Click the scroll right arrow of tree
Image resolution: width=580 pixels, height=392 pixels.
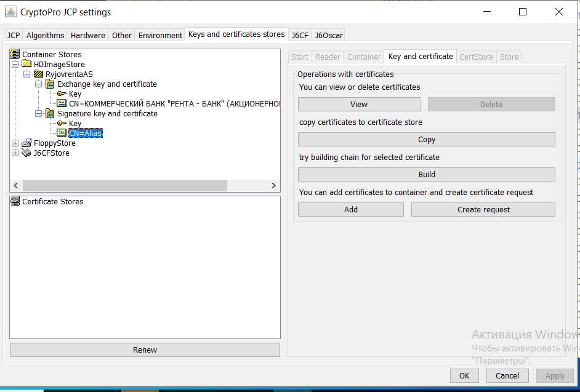pos(273,185)
